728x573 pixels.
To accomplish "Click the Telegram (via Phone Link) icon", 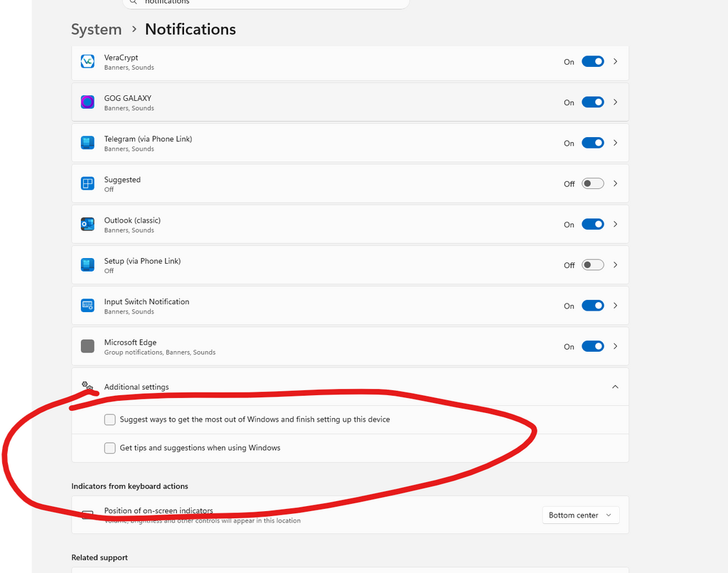I will click(x=87, y=143).
